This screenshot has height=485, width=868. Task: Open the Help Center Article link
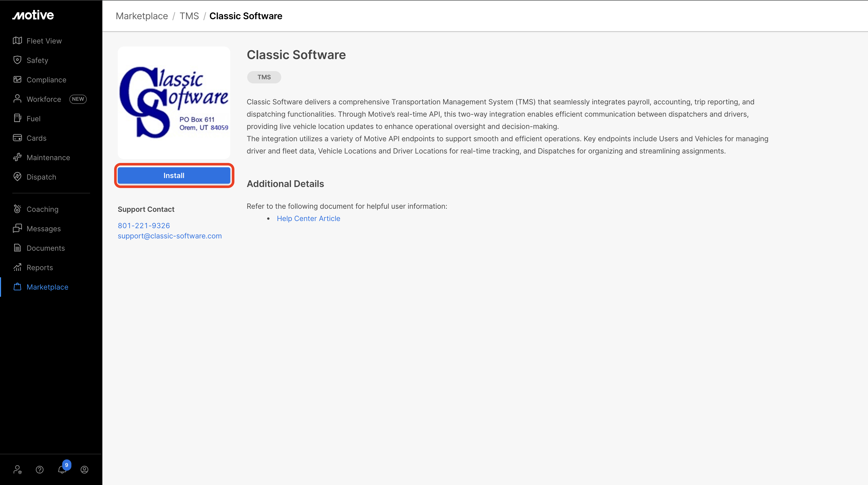click(x=308, y=219)
